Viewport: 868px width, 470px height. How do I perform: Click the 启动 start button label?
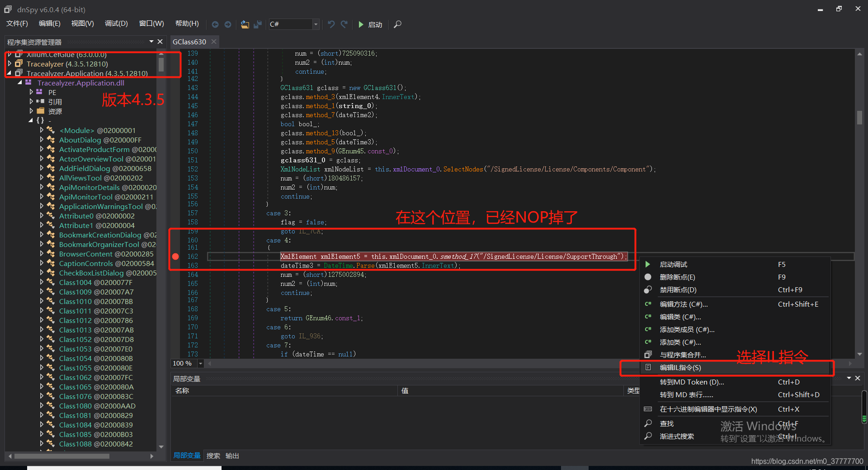(375, 24)
